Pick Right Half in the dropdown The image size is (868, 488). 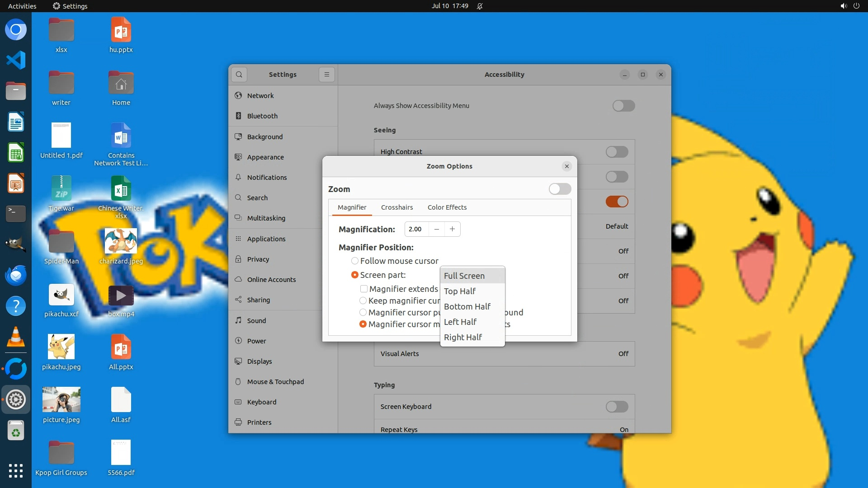pos(463,338)
